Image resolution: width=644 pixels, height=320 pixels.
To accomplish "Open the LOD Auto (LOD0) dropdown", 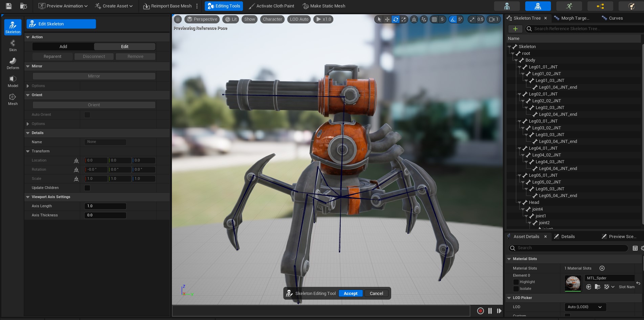I will point(585,307).
